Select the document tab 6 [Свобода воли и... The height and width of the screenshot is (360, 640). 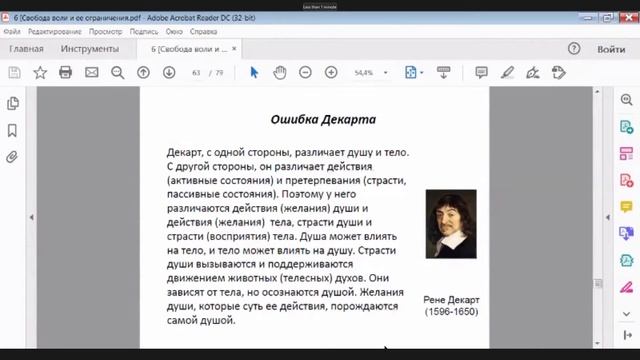click(x=189, y=49)
